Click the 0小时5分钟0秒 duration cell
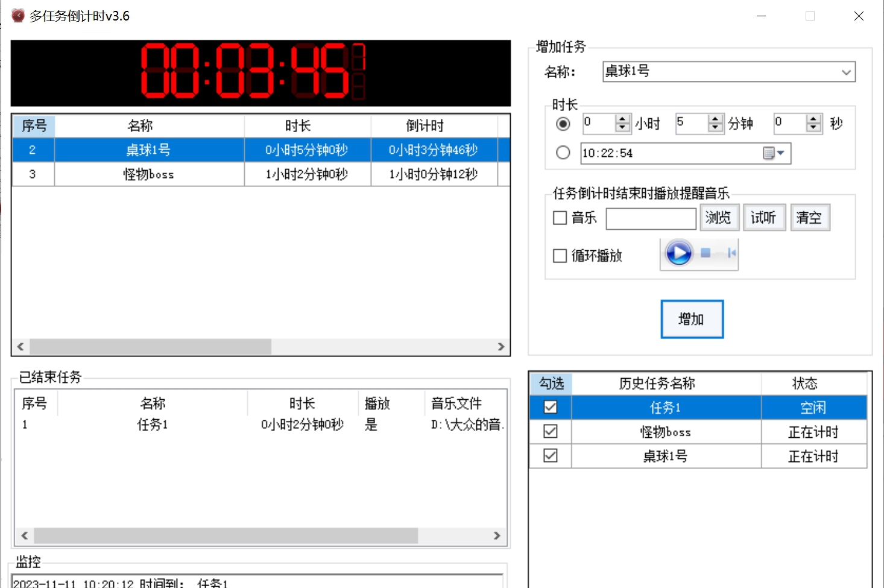The width and height of the screenshot is (884, 588). click(307, 150)
